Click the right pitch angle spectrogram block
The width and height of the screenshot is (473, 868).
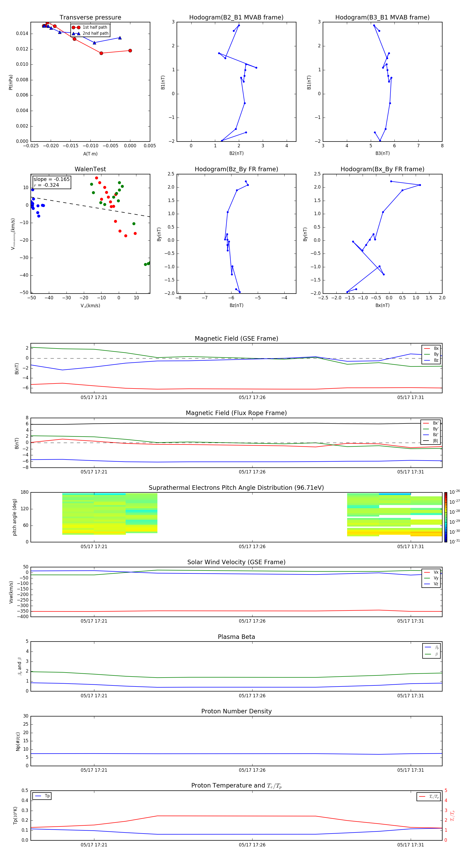pos(394,514)
